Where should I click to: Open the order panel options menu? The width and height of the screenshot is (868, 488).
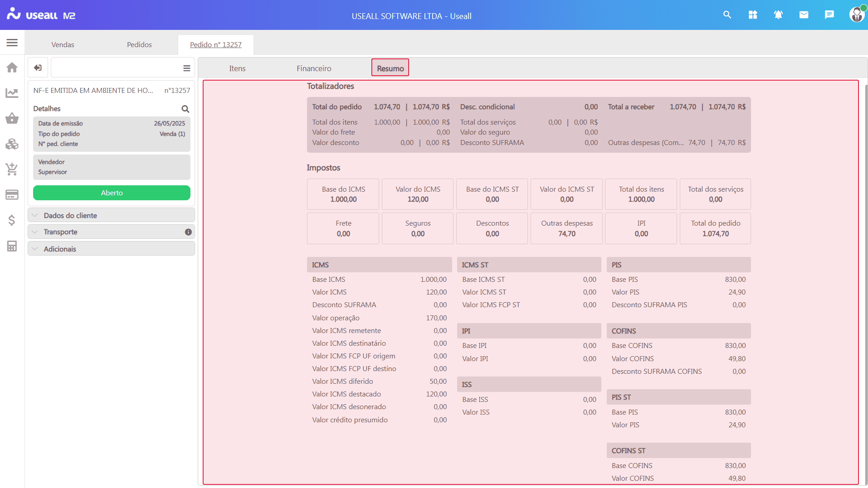(x=186, y=68)
